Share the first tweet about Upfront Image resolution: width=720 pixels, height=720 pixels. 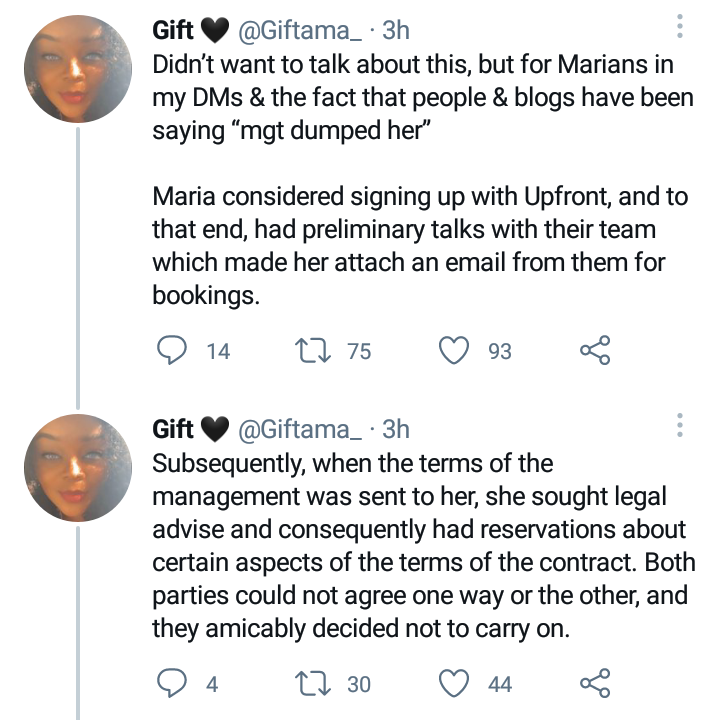[x=595, y=350]
